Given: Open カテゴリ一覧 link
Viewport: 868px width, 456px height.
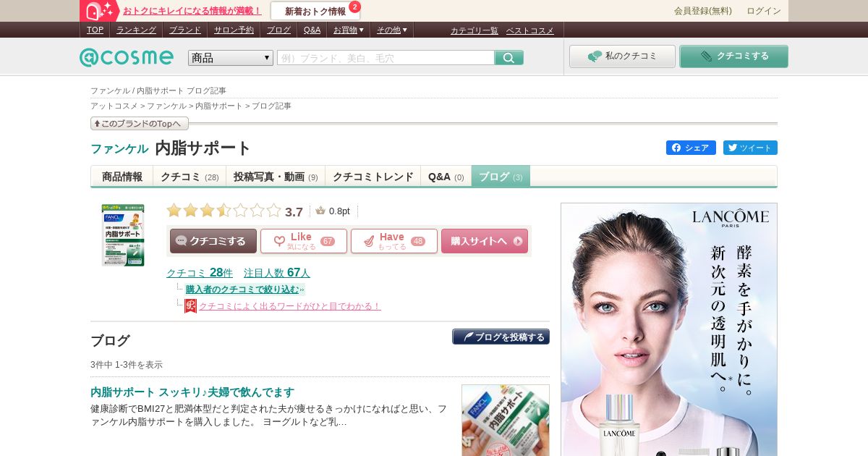Looking at the screenshot, I should click(x=475, y=30).
